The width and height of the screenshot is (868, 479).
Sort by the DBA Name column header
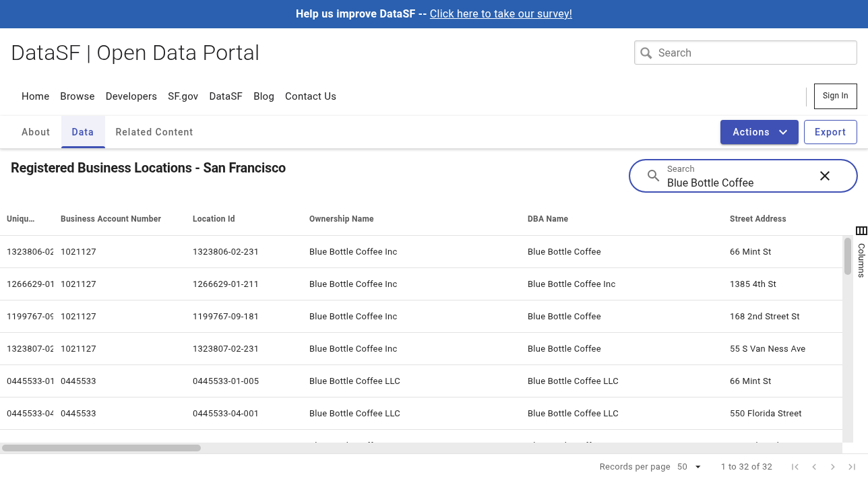[x=548, y=219]
